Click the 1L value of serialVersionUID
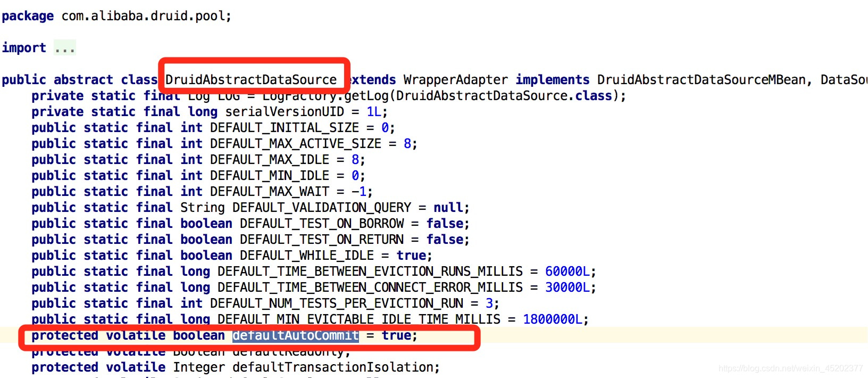The width and height of the screenshot is (868, 378). click(374, 112)
